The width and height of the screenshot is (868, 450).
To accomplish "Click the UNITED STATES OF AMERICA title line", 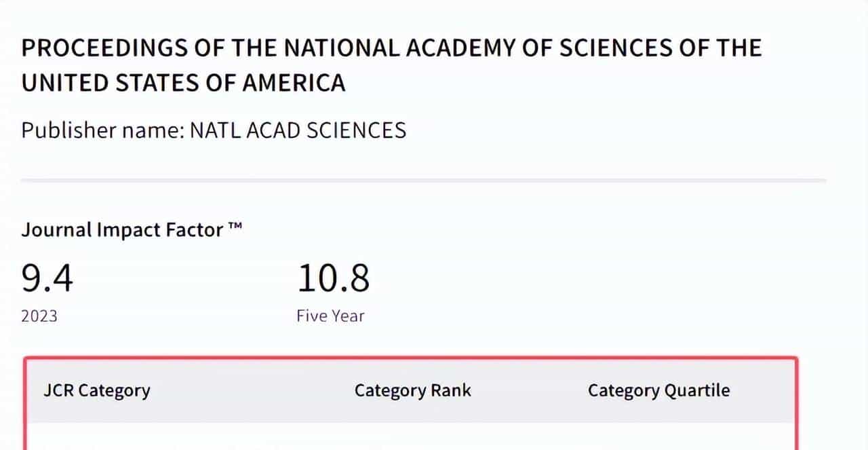I will 183,83.
